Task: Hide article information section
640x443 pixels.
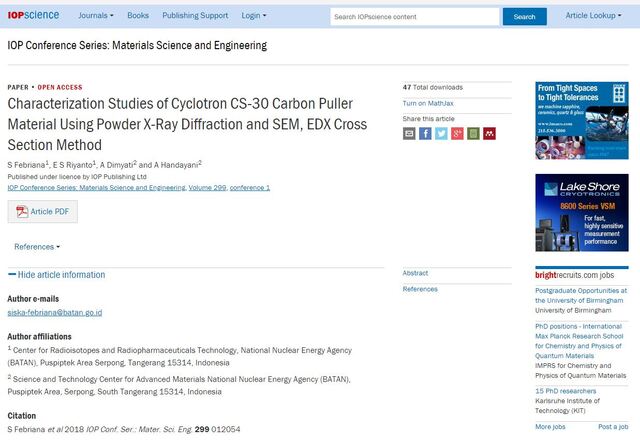Action: pos(56,275)
